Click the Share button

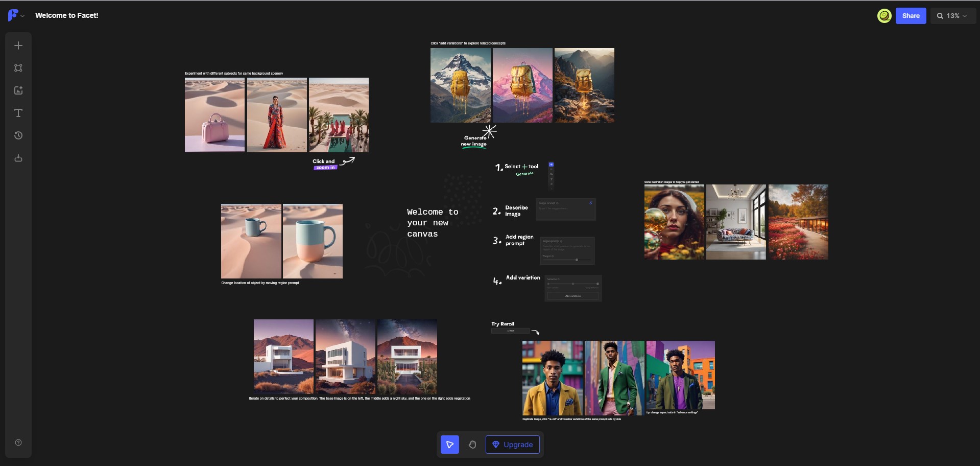point(911,16)
